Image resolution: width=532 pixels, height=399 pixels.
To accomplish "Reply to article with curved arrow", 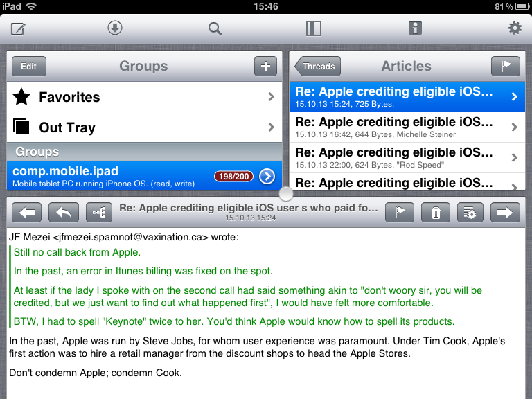I will (64, 213).
